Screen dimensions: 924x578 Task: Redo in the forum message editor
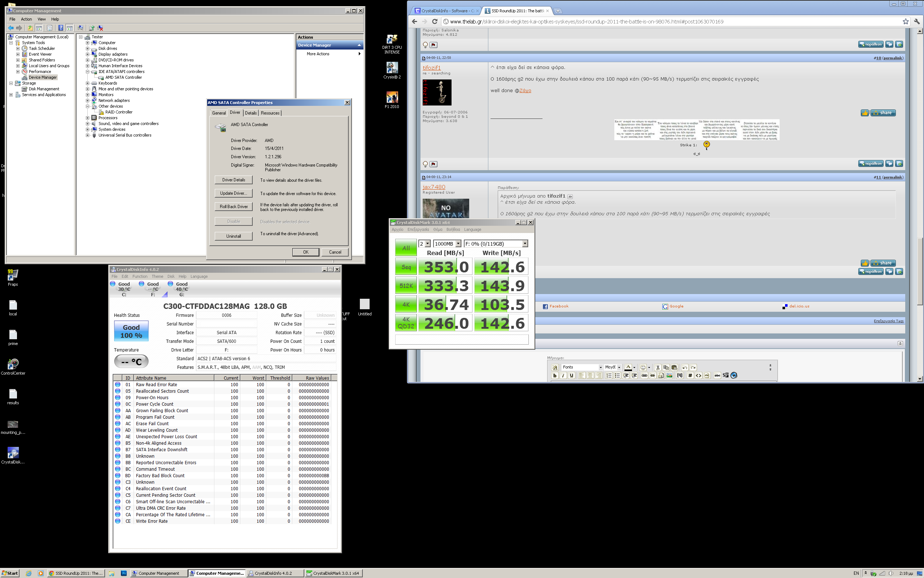point(693,367)
